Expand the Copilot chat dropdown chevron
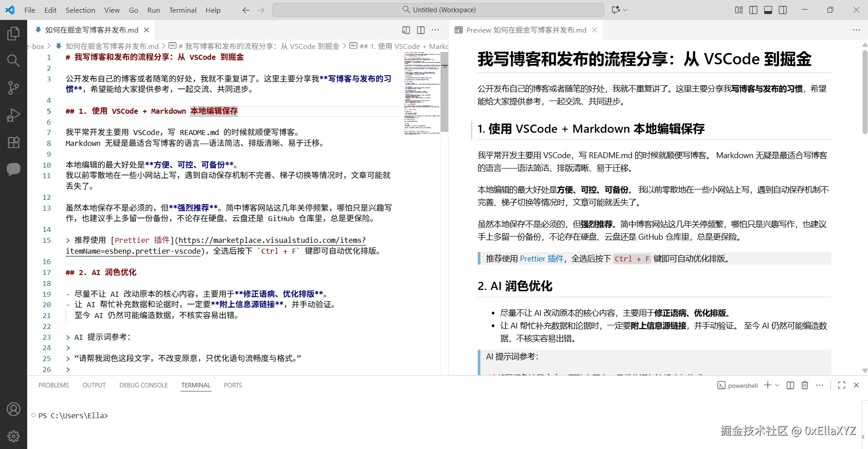This screenshot has height=449, width=868. [625, 10]
